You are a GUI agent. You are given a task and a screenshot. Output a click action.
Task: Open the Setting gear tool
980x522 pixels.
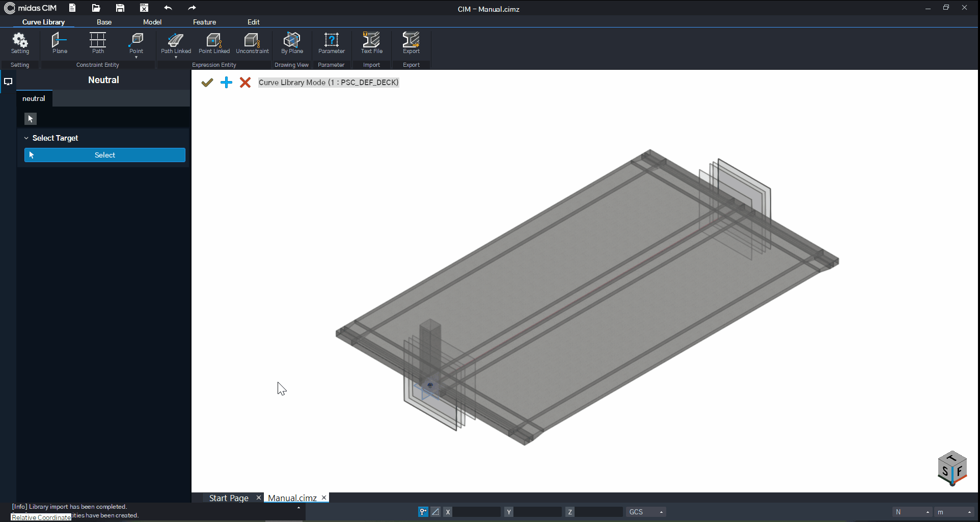pyautogui.click(x=20, y=43)
